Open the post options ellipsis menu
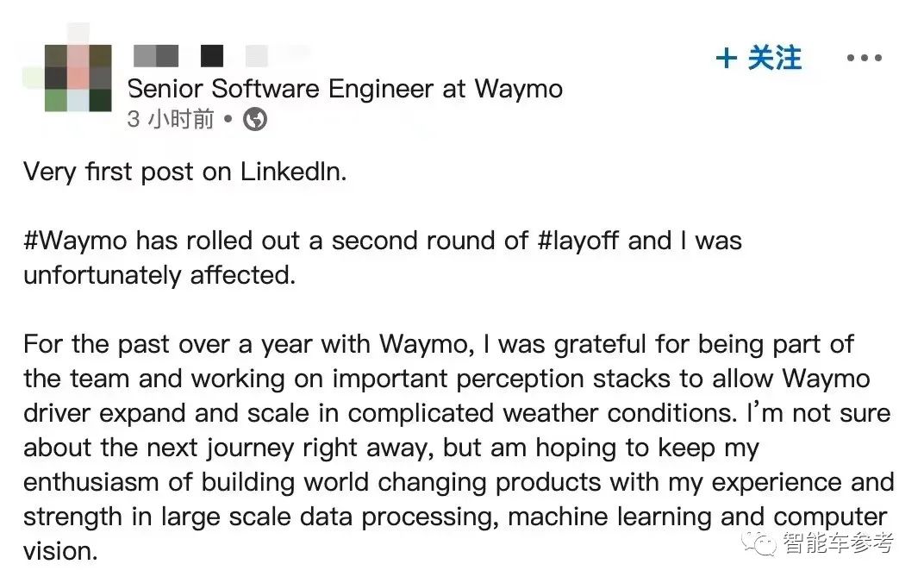 pos(863,58)
